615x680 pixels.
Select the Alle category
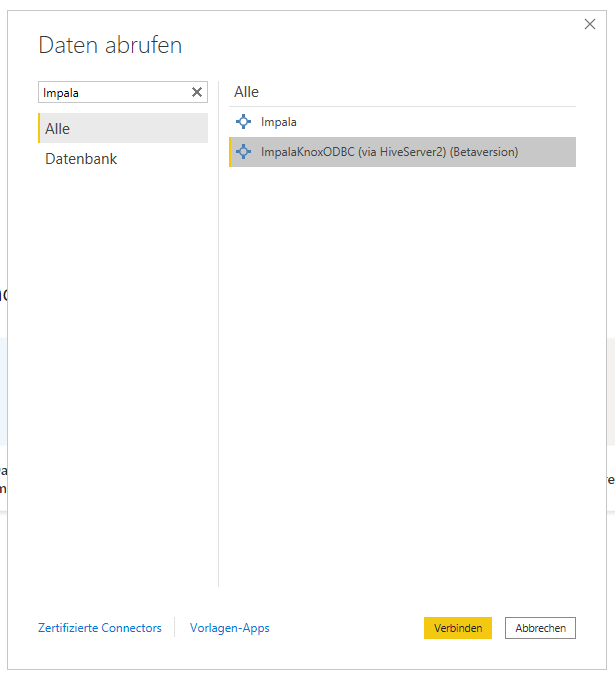tap(123, 128)
